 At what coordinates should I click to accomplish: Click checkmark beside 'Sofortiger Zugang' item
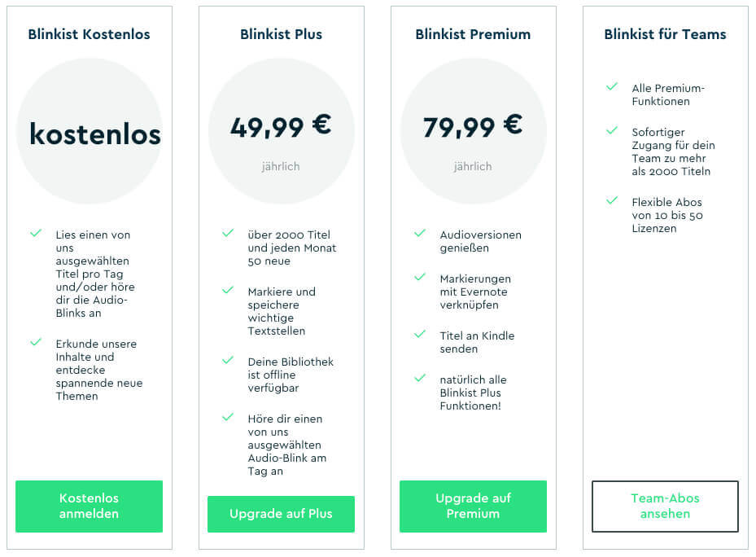click(x=612, y=130)
